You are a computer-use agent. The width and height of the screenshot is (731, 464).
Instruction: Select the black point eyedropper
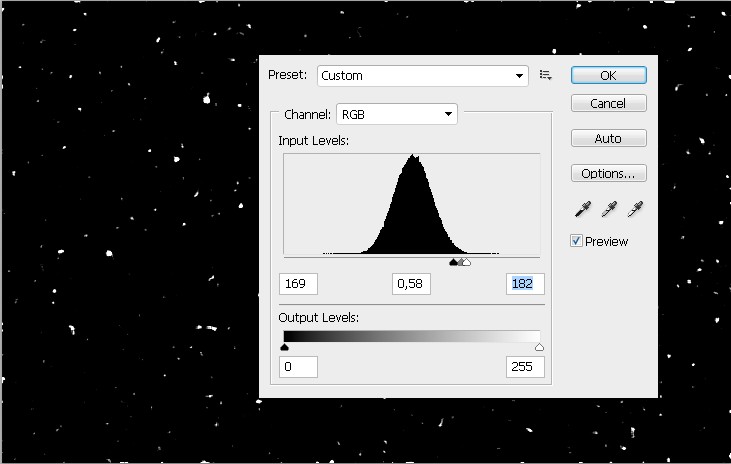pyautogui.click(x=582, y=209)
